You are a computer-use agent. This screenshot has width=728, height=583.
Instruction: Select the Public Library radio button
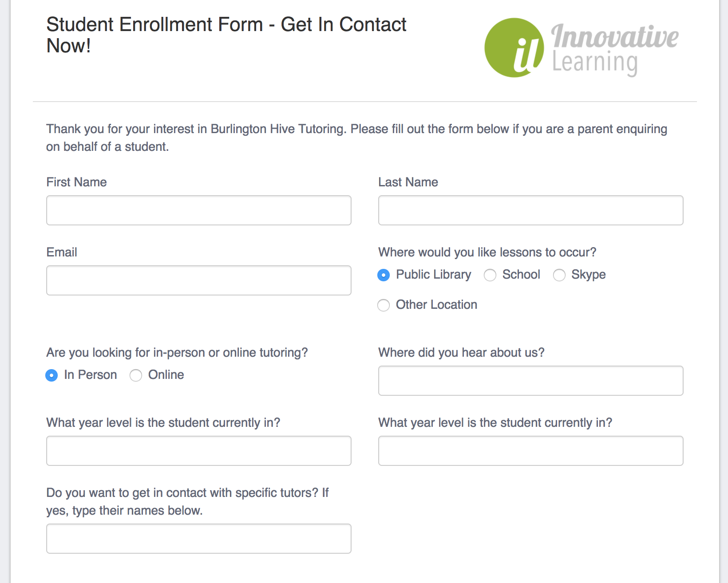pyautogui.click(x=384, y=275)
